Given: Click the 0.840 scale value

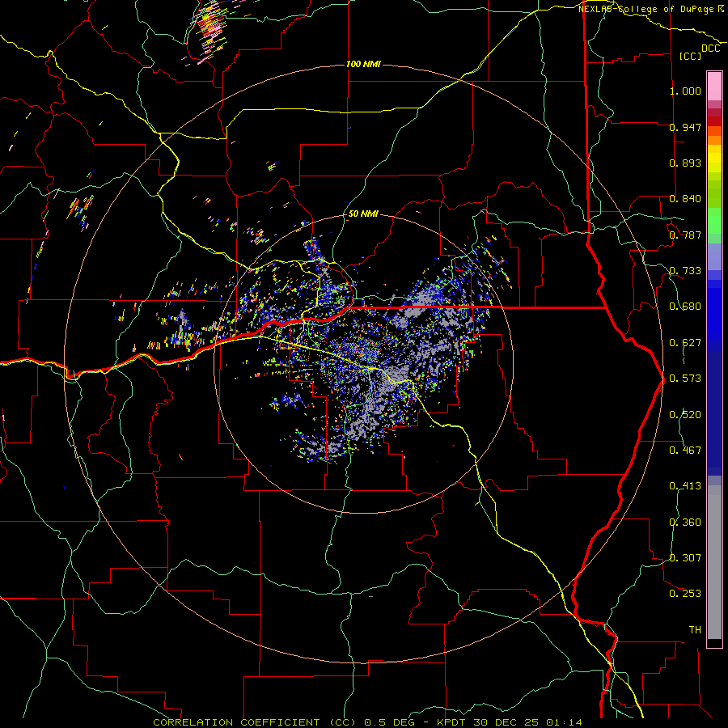Looking at the screenshot, I should 685,199.
